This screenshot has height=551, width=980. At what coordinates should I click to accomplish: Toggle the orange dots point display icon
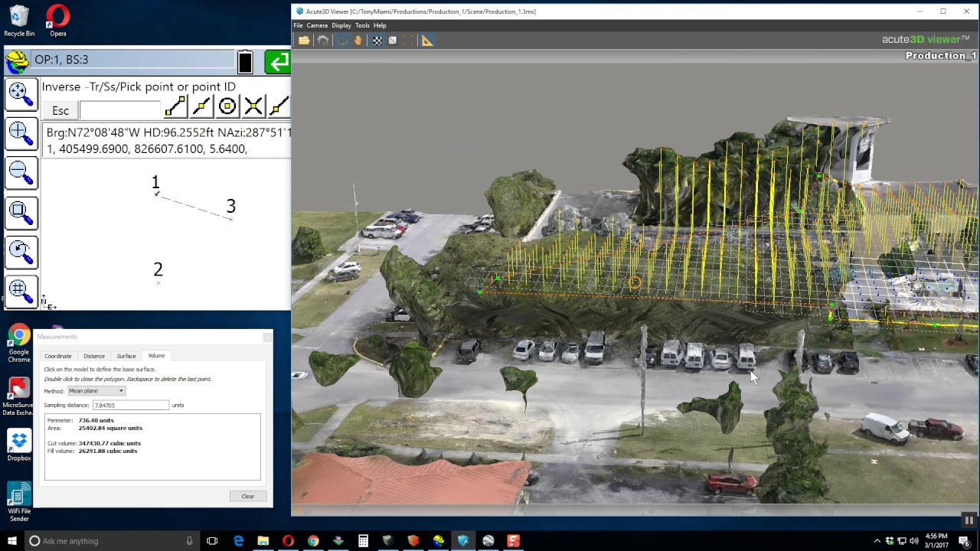(408, 41)
